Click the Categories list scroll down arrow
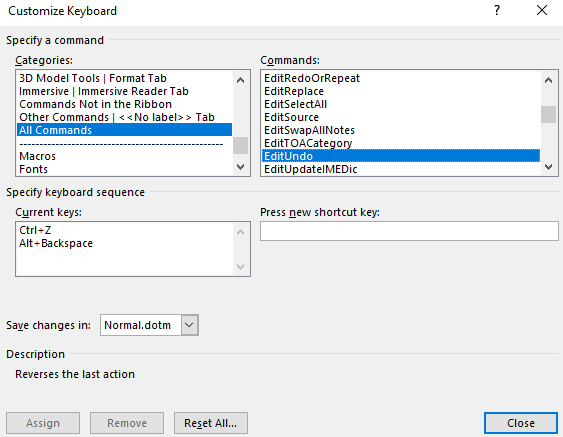The width and height of the screenshot is (563, 437). pyautogui.click(x=241, y=167)
